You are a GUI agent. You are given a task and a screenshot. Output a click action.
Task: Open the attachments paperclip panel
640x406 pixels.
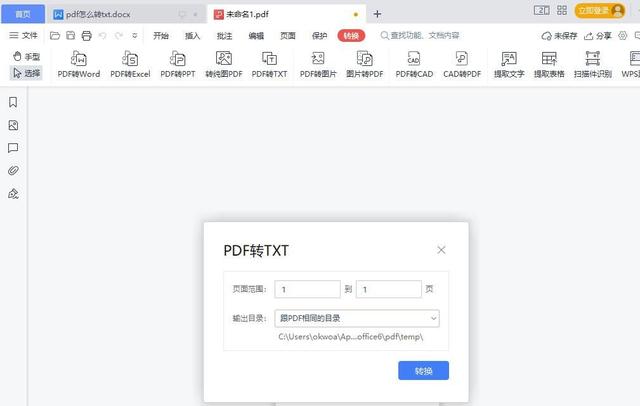coord(13,171)
